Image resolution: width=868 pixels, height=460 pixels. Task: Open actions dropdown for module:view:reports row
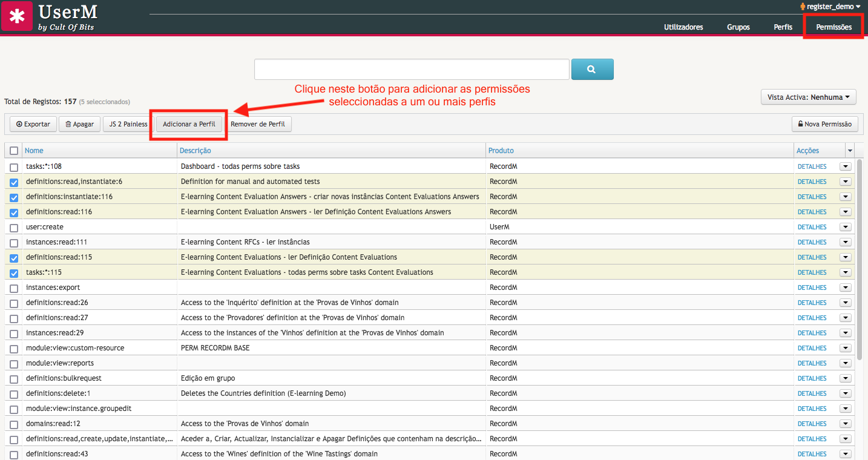click(x=846, y=363)
